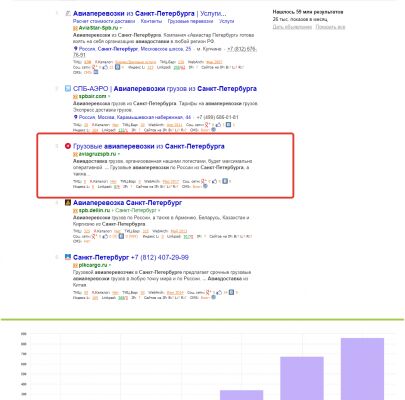
Task: Expand the dropdown arrow next to spbair.com
Action: [x=109, y=96]
